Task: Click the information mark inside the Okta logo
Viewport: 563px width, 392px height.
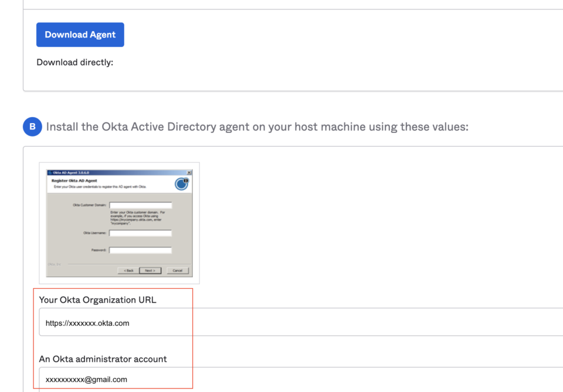Action: point(186,180)
